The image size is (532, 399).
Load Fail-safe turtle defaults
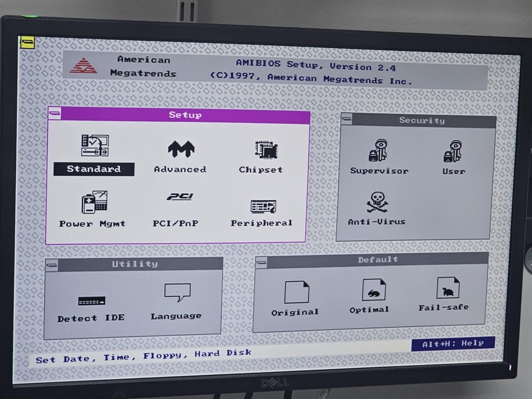[x=448, y=288]
